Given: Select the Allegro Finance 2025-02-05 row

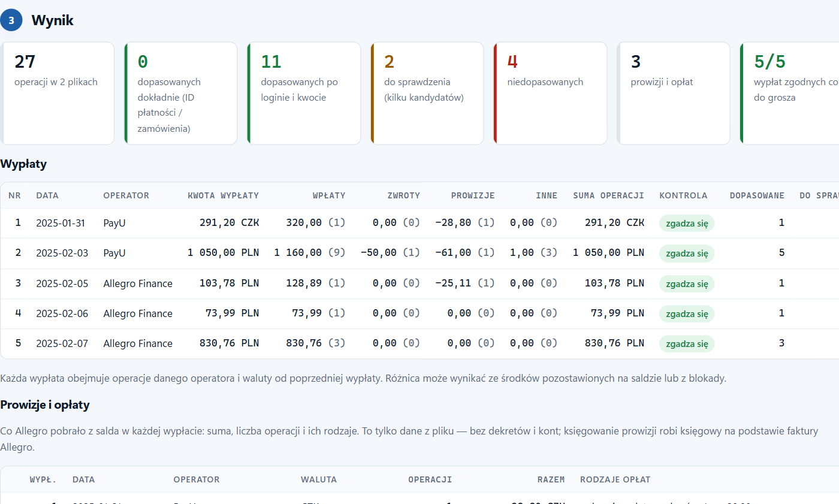Looking at the screenshot, I should pyautogui.click(x=419, y=283).
